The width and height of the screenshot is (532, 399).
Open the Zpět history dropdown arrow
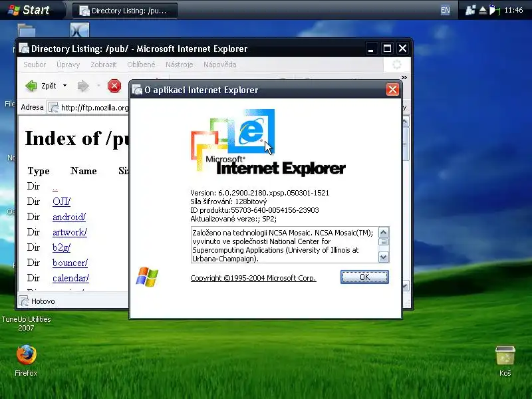[65, 86]
